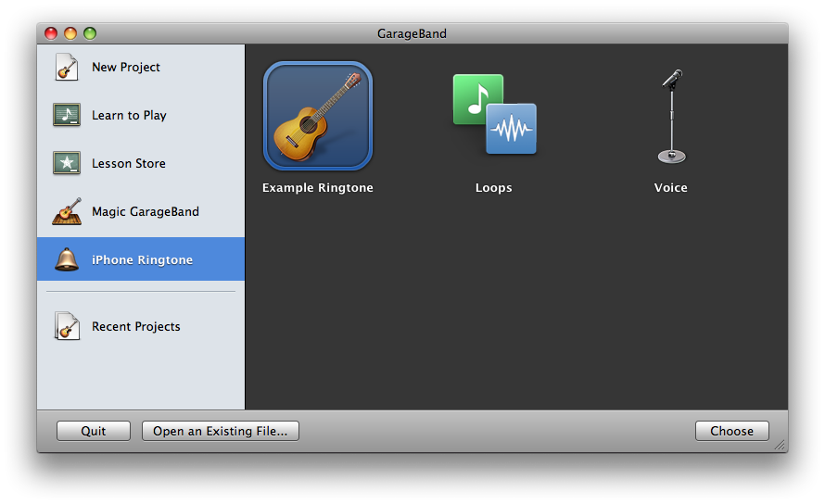Click the window resize grip corner
Screen dimensions: 825x504
[780, 445]
